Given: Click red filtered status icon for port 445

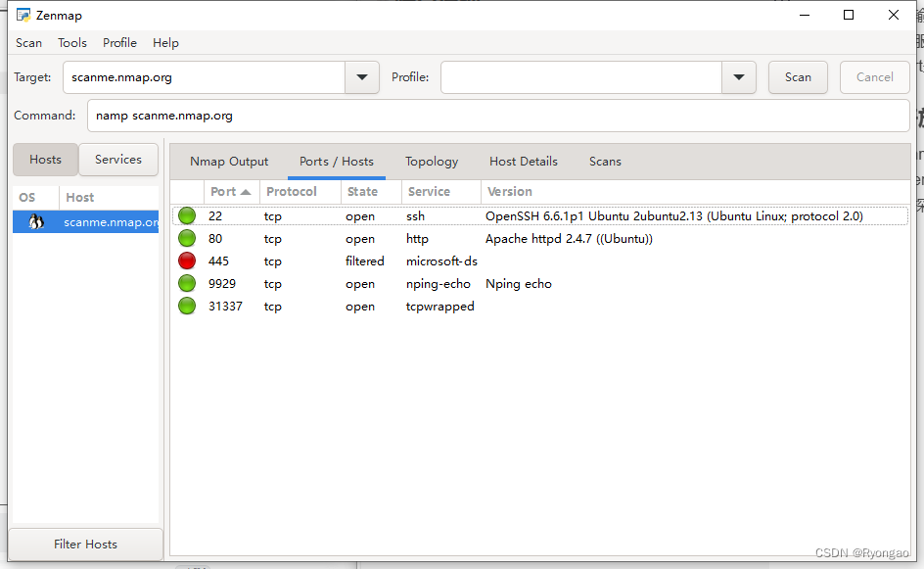Looking at the screenshot, I should point(187,261).
